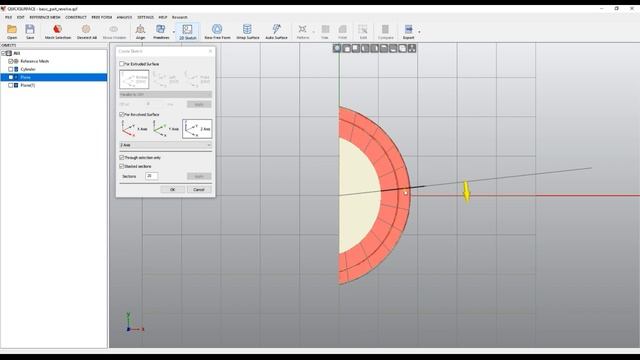Choose the Wrap Surface tool
The width and height of the screenshot is (640, 360).
point(247,32)
